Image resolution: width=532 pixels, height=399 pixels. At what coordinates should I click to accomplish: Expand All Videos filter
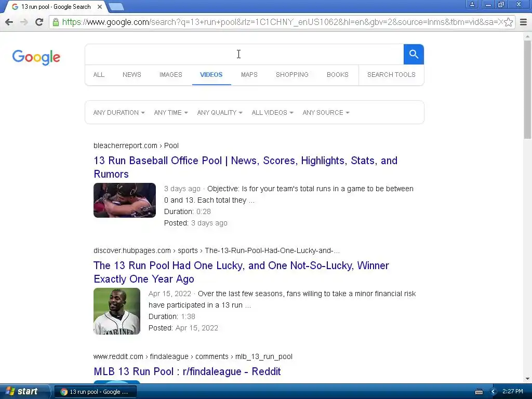point(272,113)
